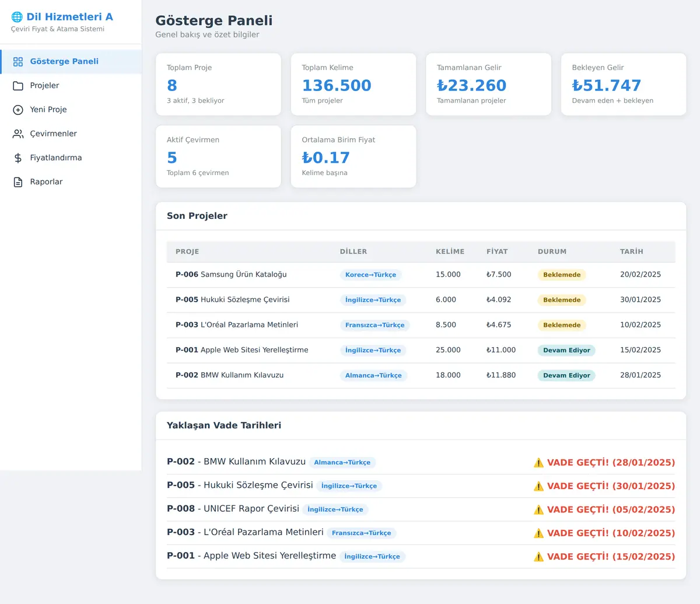The height and width of the screenshot is (604, 700).
Task: Click the Aktif Çevirmen count 5
Action: coord(172,158)
